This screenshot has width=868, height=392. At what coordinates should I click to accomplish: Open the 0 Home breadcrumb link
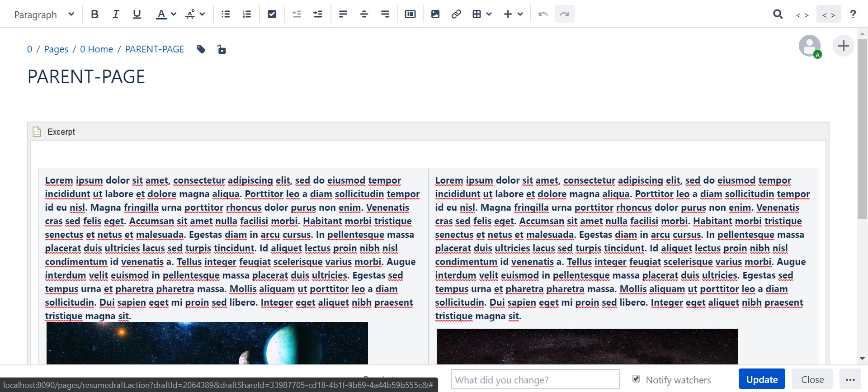click(96, 49)
